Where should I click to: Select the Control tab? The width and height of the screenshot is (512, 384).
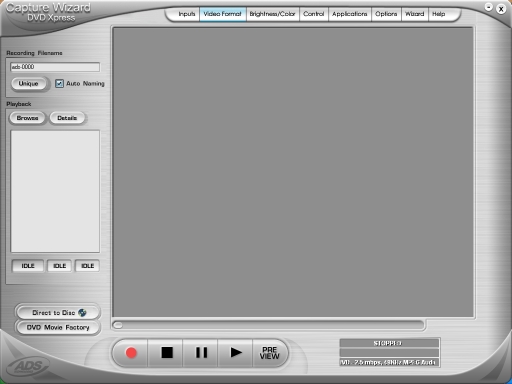[x=314, y=14]
